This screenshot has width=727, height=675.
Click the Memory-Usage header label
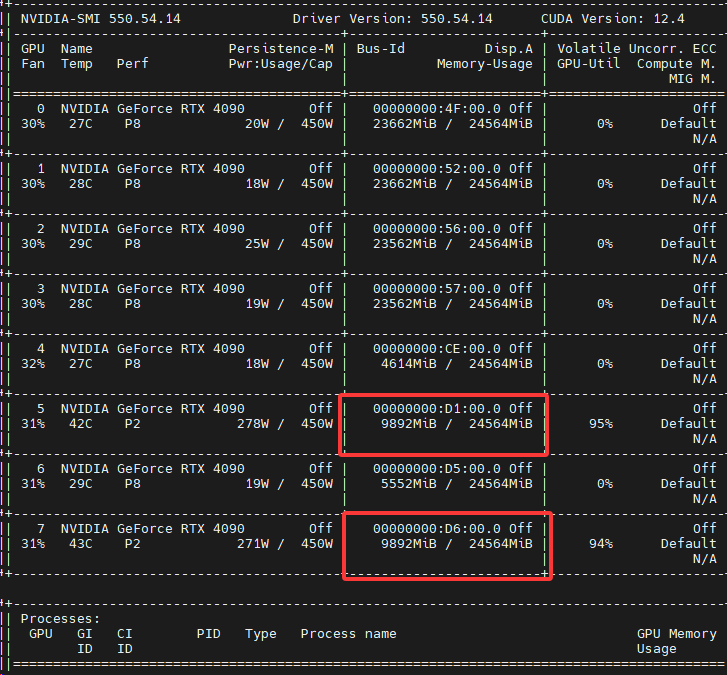485,64
